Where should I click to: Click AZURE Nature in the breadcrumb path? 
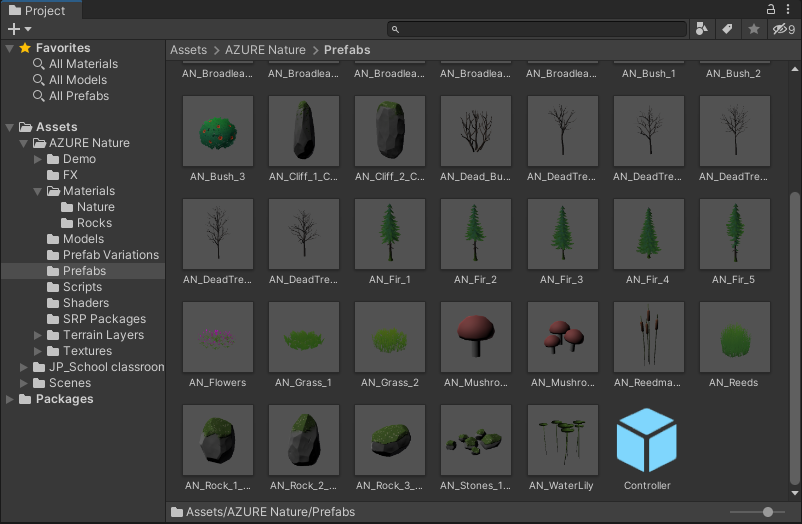265,50
